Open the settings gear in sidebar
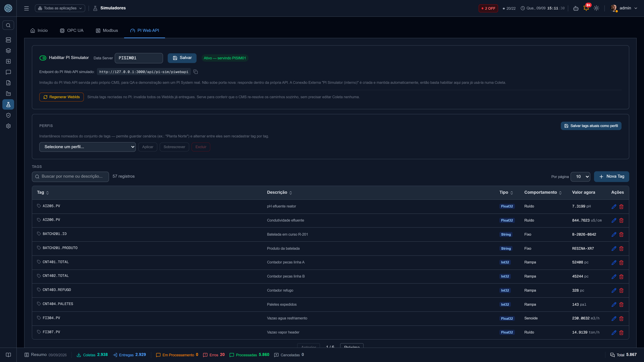Screen dimensions: 644x362 [8, 126]
